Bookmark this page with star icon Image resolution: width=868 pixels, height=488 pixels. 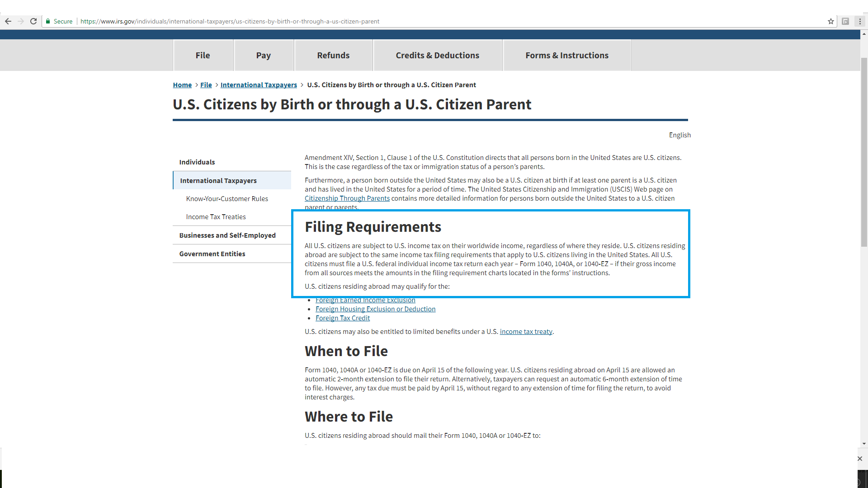point(831,21)
